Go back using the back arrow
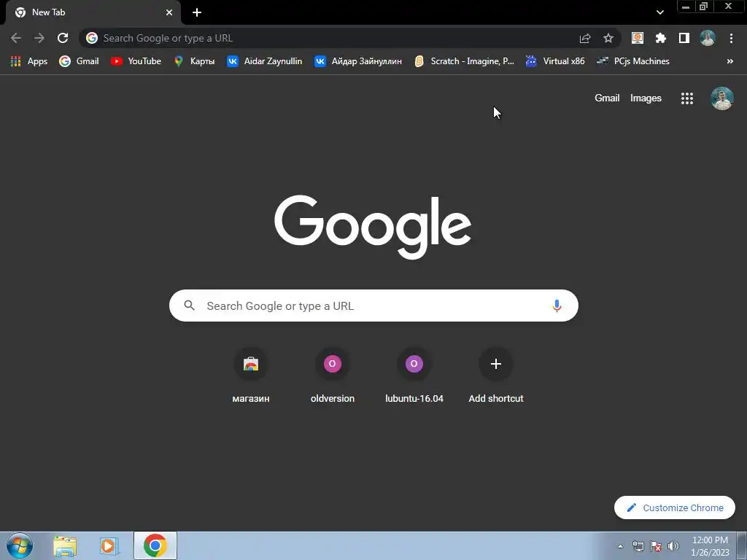The image size is (747, 560). pyautogui.click(x=16, y=38)
